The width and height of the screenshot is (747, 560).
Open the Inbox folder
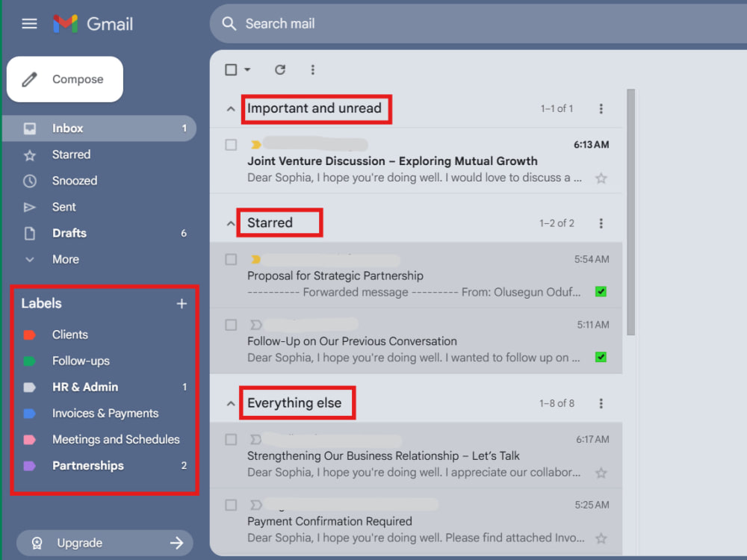tap(99, 128)
